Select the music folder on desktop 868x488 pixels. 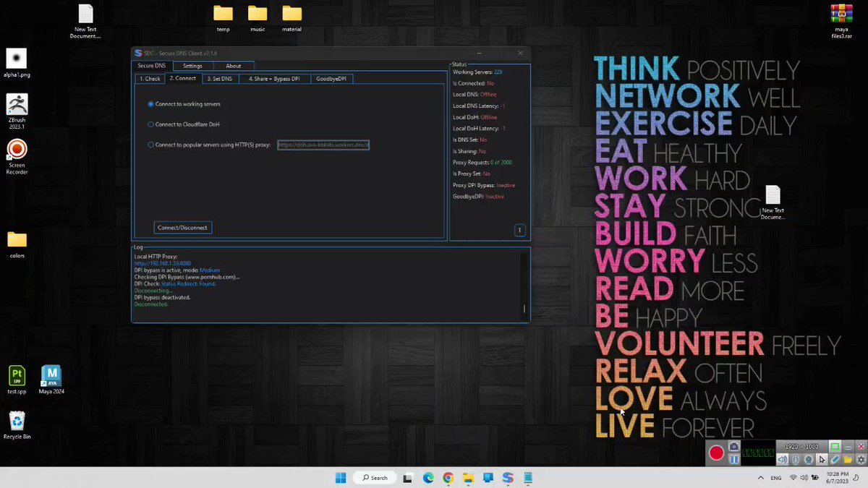tap(258, 19)
